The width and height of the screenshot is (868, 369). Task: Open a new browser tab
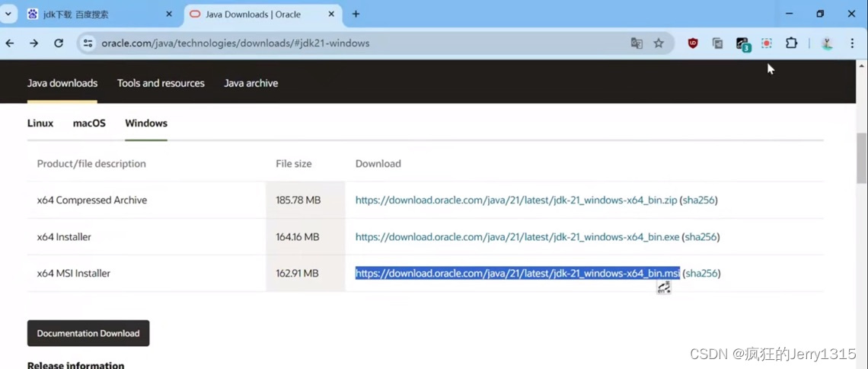click(x=356, y=14)
